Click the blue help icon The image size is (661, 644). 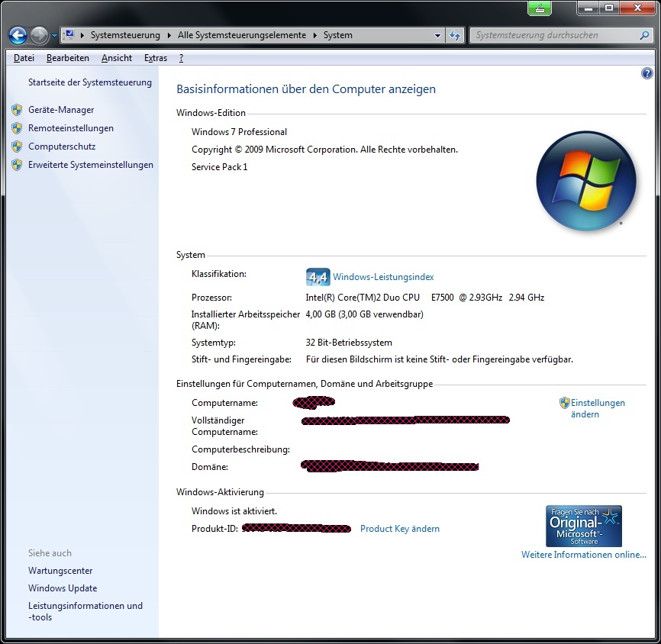pos(646,74)
